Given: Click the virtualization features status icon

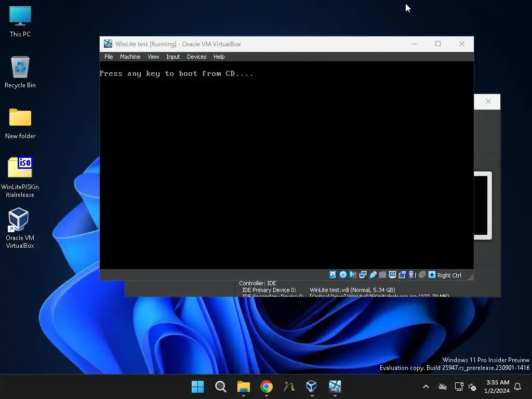Looking at the screenshot, I should tap(412, 275).
